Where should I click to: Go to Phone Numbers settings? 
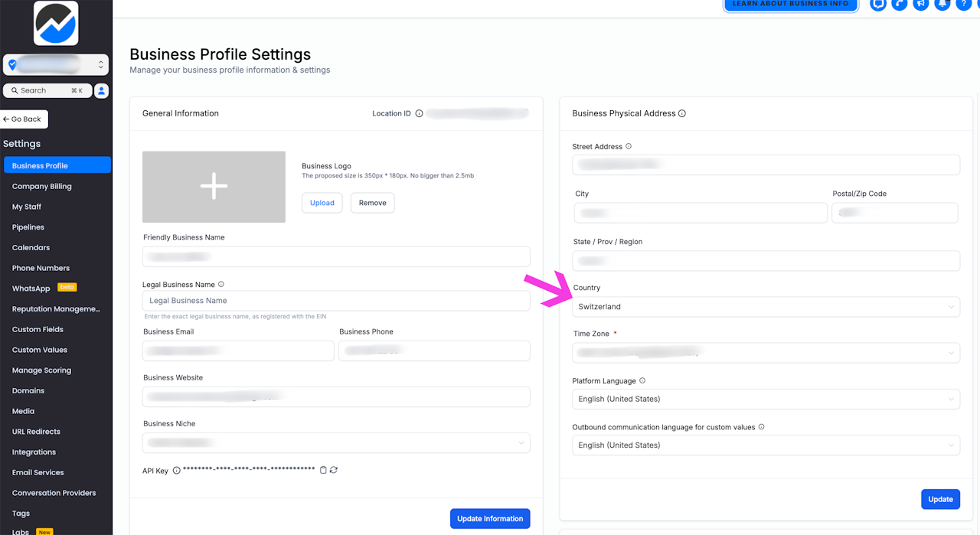pyautogui.click(x=41, y=268)
